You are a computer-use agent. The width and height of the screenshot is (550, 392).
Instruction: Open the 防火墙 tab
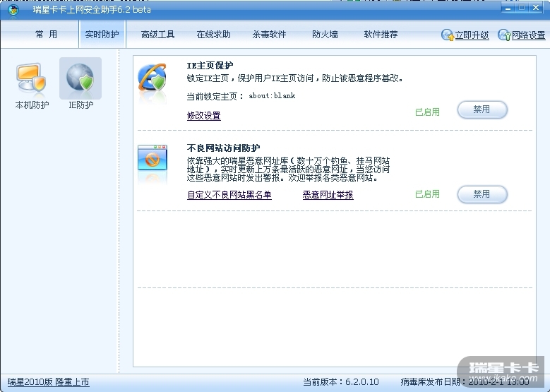tap(325, 35)
